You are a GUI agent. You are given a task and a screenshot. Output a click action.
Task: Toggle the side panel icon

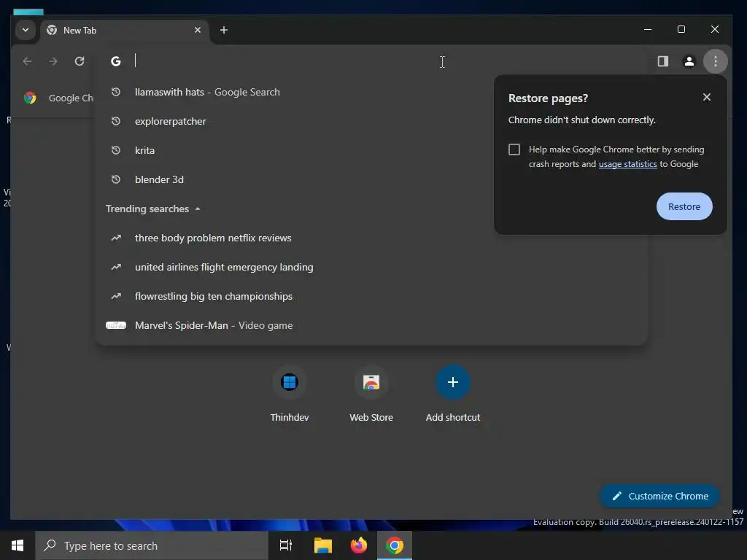click(x=662, y=61)
